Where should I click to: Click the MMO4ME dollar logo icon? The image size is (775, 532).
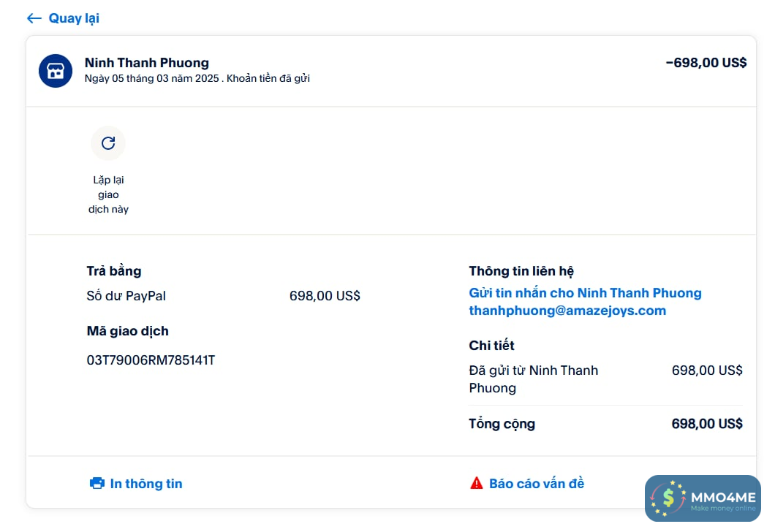pos(668,498)
